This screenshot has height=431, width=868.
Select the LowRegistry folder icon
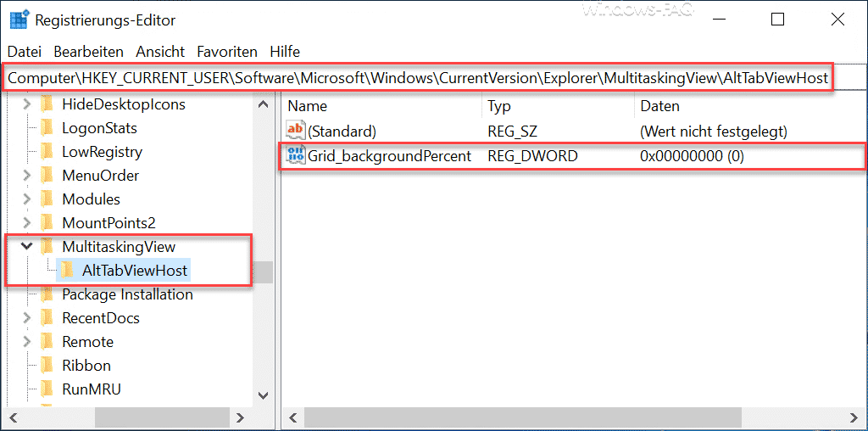47,152
